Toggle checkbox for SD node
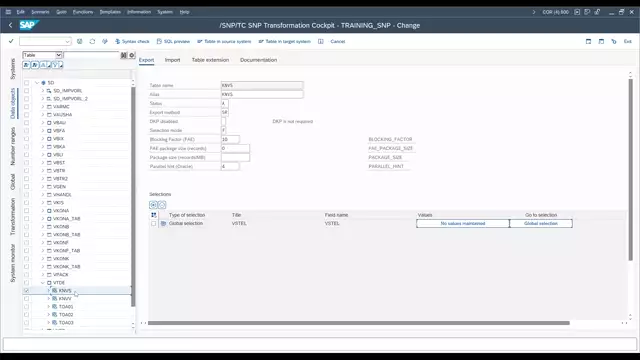The height and width of the screenshot is (360, 640). pos(27,82)
